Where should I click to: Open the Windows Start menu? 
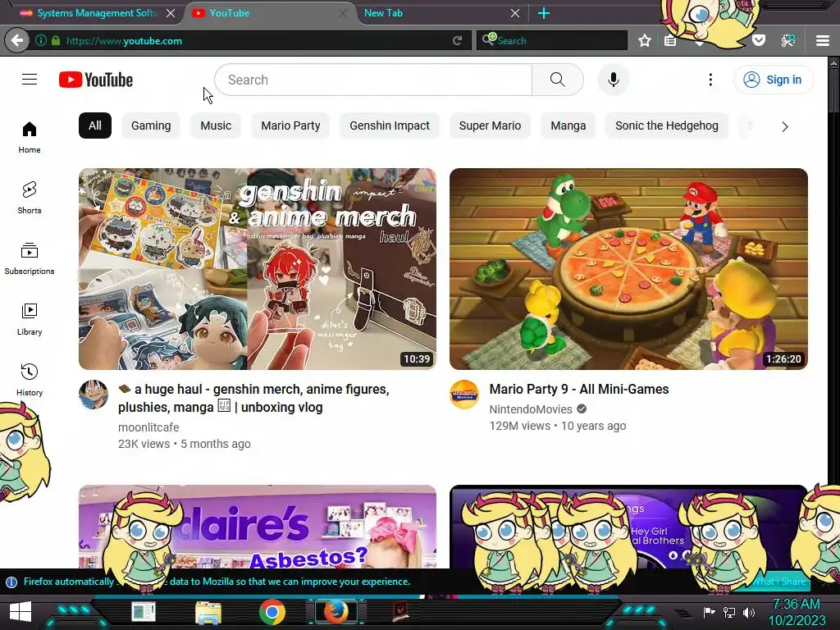click(21, 612)
